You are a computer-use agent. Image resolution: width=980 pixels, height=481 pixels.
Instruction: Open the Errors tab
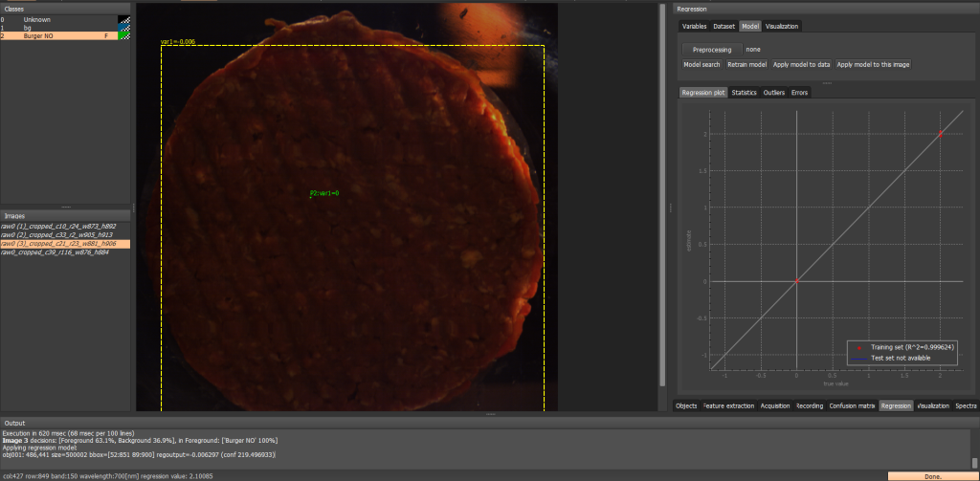point(799,93)
